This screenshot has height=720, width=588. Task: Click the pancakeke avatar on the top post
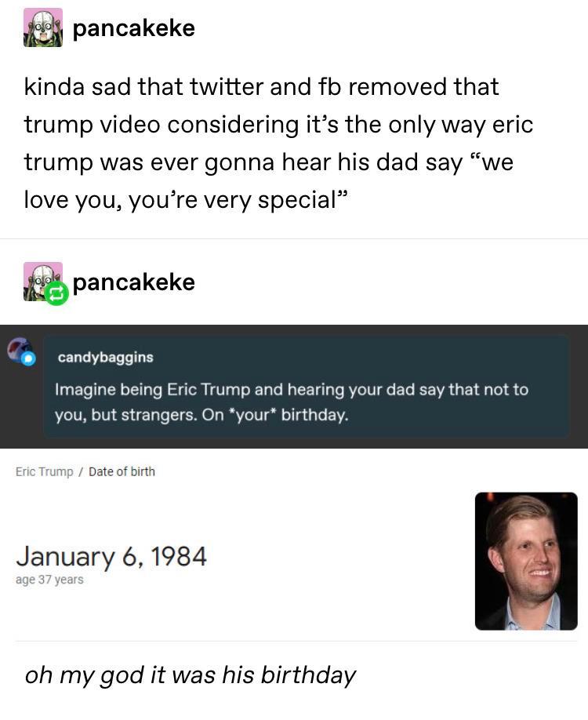pyautogui.click(x=42, y=27)
